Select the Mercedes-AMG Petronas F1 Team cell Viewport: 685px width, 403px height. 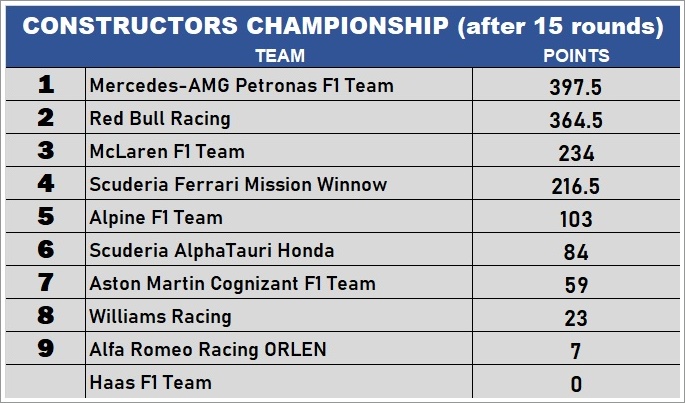pos(242,86)
